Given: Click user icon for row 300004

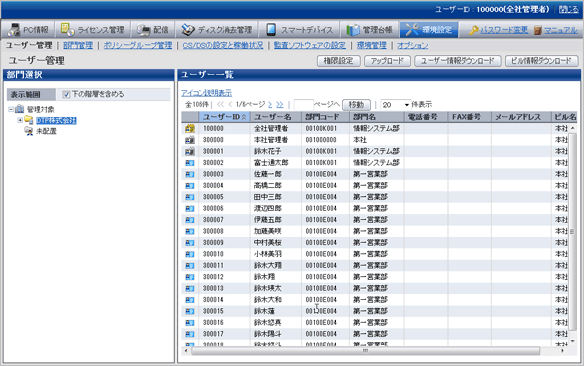Looking at the screenshot, I should click(x=190, y=186).
